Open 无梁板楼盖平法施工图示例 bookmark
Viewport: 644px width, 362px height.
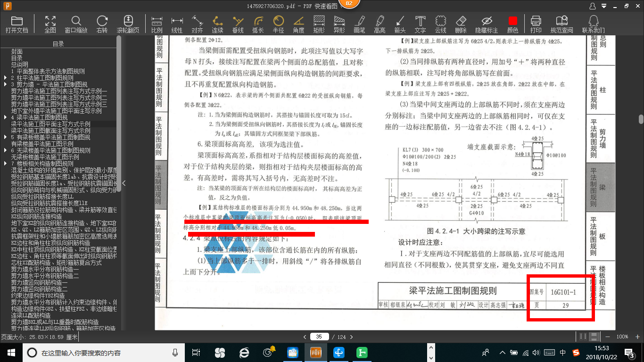click(45, 157)
